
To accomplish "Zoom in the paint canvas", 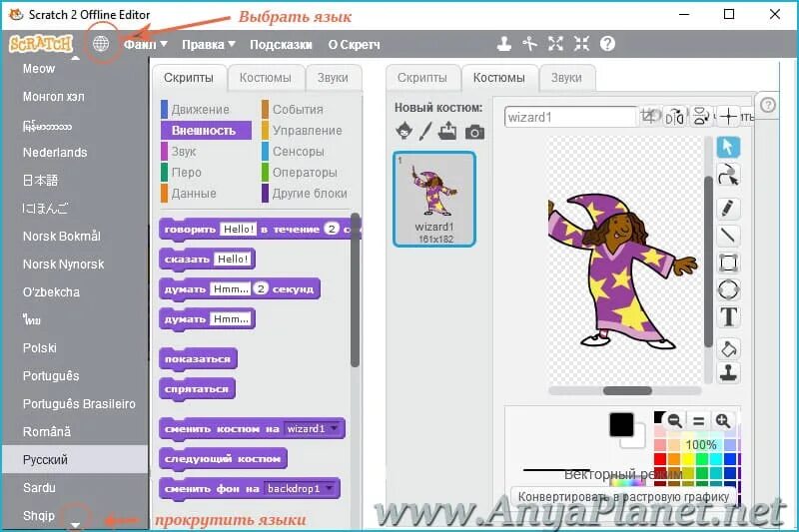I will click(722, 421).
